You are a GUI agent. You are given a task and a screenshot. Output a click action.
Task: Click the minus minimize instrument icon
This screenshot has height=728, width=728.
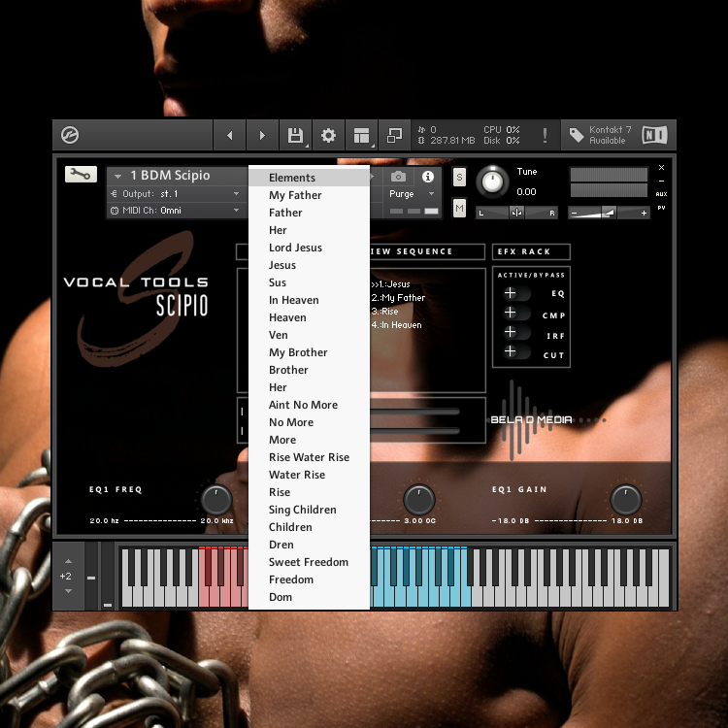click(662, 182)
